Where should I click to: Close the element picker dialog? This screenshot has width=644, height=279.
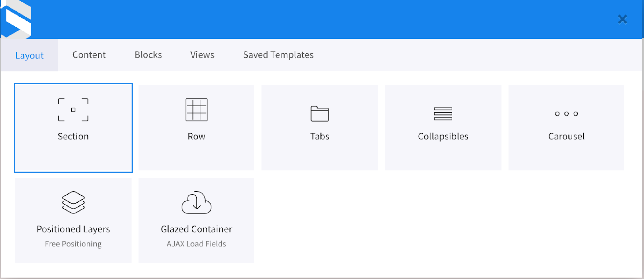tap(622, 19)
